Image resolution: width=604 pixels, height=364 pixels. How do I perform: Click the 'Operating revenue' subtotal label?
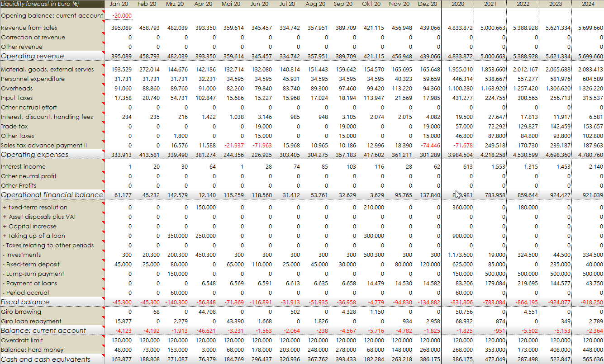pyautogui.click(x=33, y=56)
